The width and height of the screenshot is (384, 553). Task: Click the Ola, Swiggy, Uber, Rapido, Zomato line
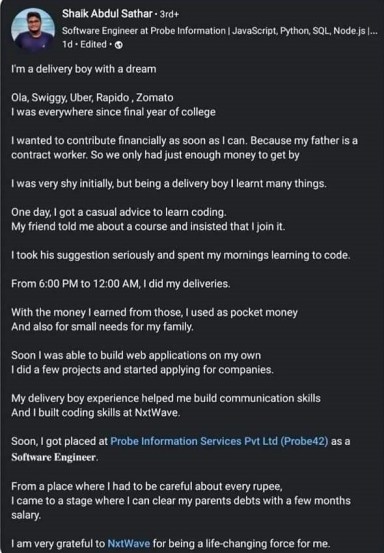click(92, 98)
